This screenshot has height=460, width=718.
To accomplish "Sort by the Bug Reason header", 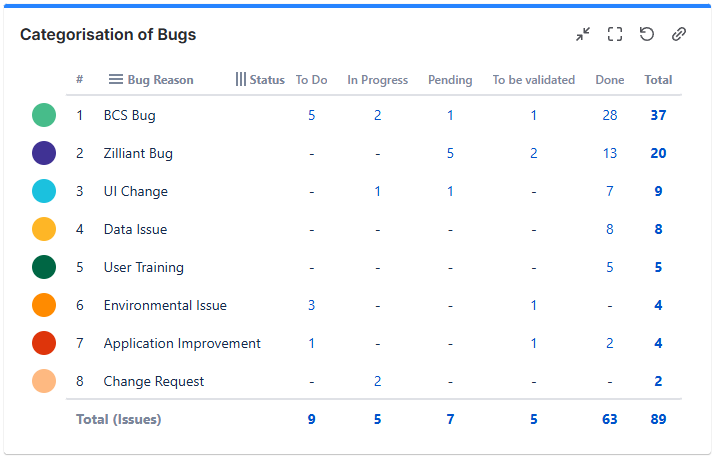I will click(x=160, y=80).
